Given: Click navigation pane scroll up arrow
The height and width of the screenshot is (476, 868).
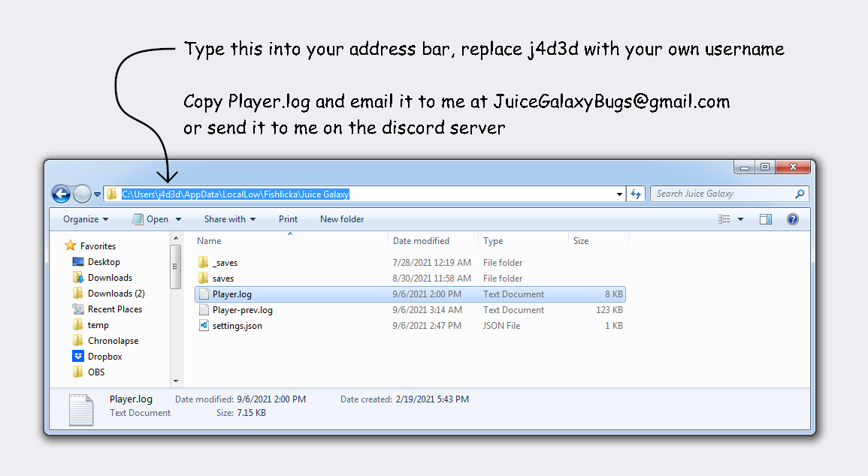Looking at the screenshot, I should (x=176, y=238).
